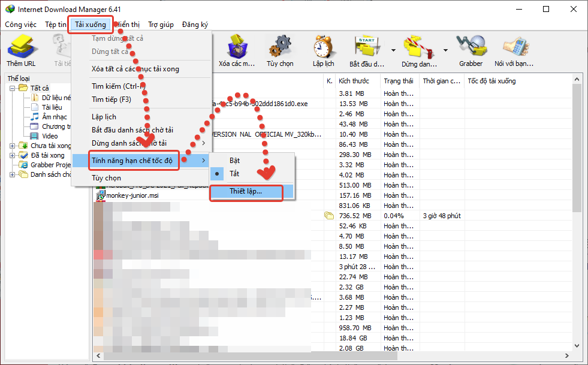Image resolution: width=588 pixels, height=365 pixels.
Task: Click vertical scrollbar up arrow
Action: 577,79
